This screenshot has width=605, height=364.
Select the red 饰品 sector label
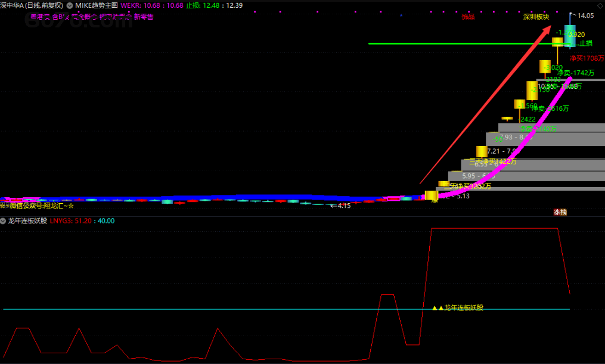click(x=468, y=17)
